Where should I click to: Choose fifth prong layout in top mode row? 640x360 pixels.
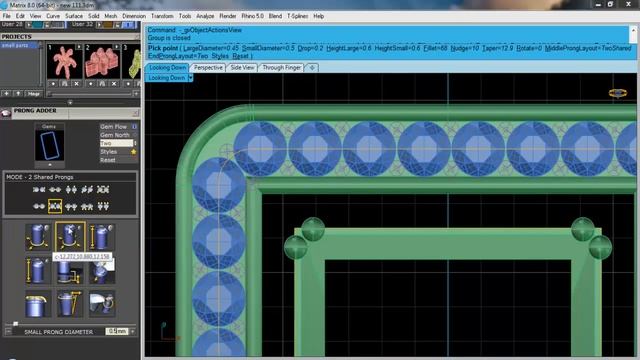pos(103,189)
